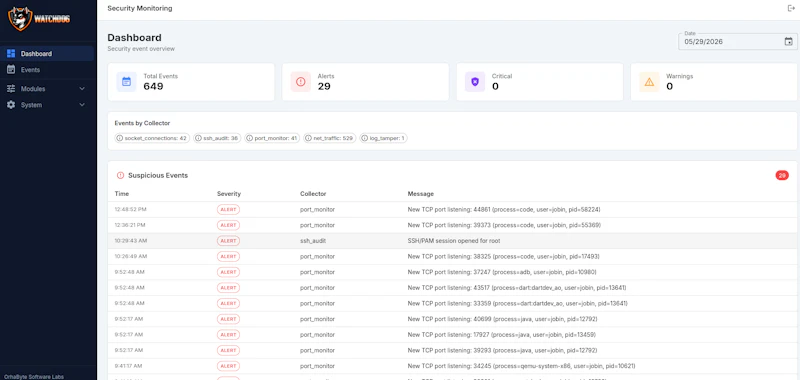Click the Date input field 05/29/2026

point(738,41)
